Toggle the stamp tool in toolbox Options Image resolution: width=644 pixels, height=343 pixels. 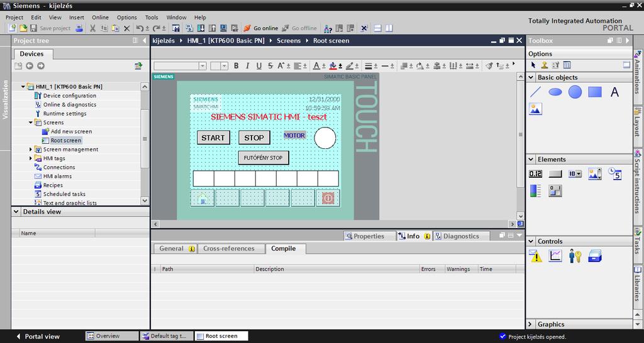coord(544,65)
